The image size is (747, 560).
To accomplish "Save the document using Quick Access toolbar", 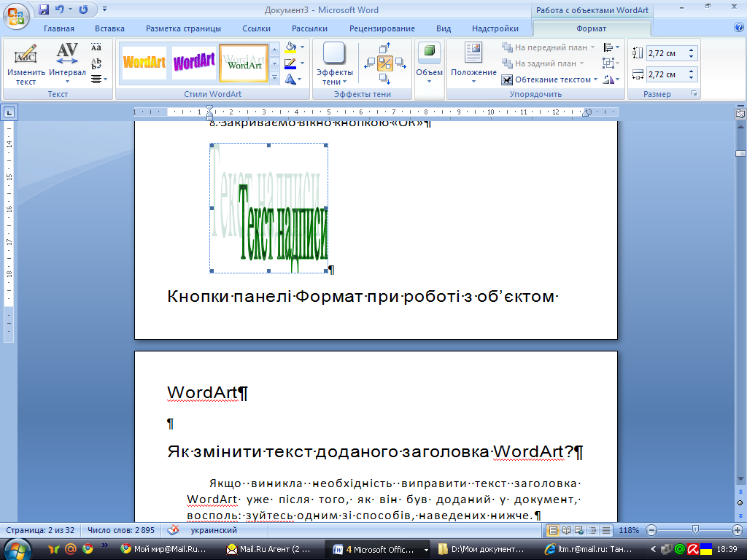I will (x=44, y=9).
